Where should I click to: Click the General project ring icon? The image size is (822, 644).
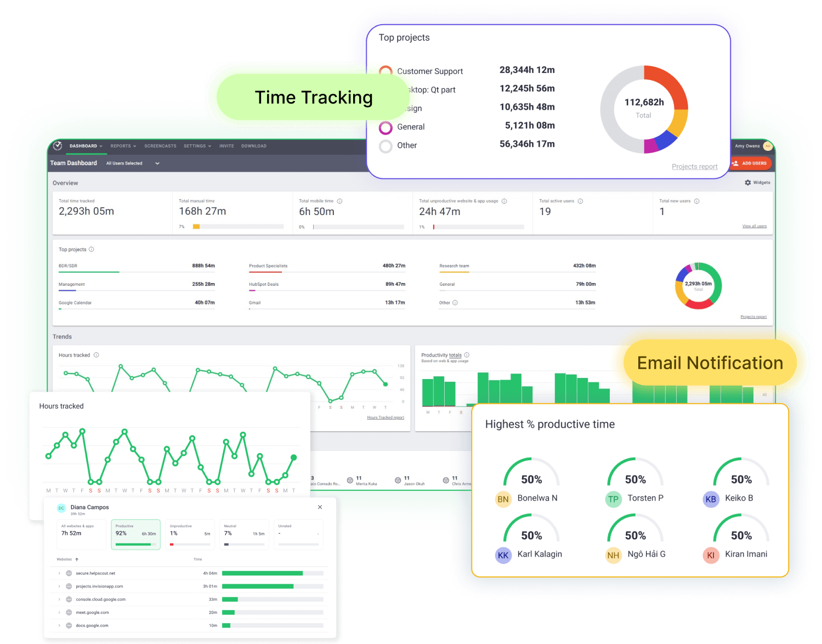pyautogui.click(x=386, y=128)
